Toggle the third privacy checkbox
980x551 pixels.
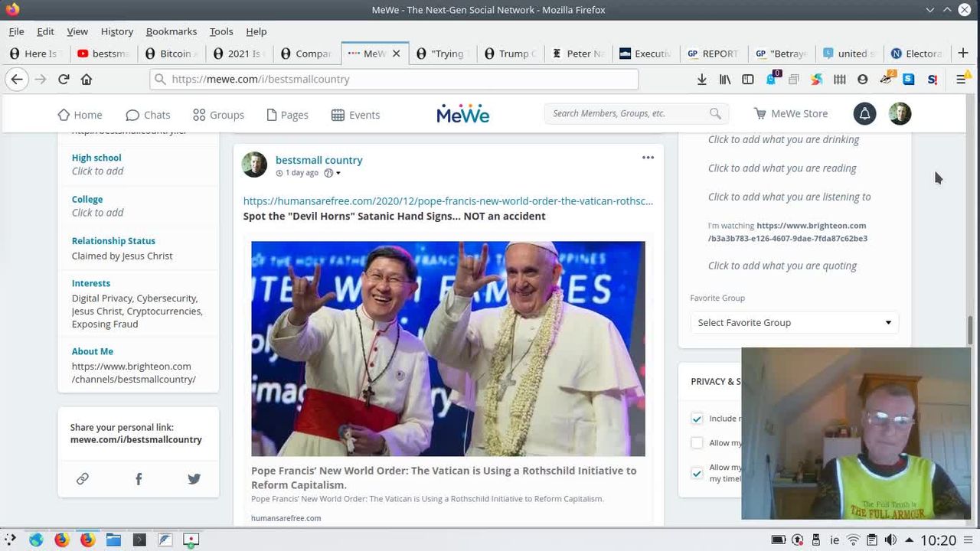click(697, 473)
